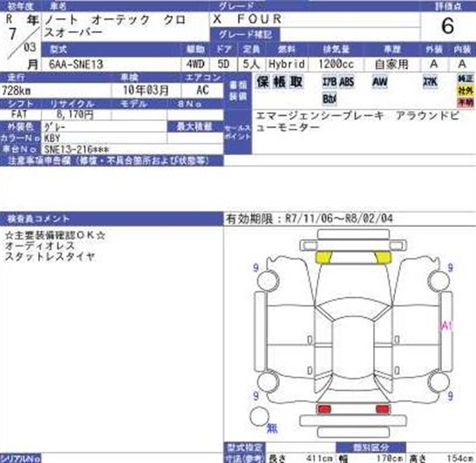Click the model code 6AA-SNE13
Viewport: 476px width, 463px height.
coord(76,64)
